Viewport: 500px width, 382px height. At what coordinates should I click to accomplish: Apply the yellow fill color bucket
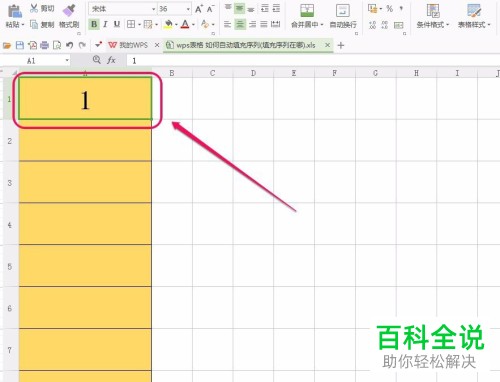tap(168, 24)
